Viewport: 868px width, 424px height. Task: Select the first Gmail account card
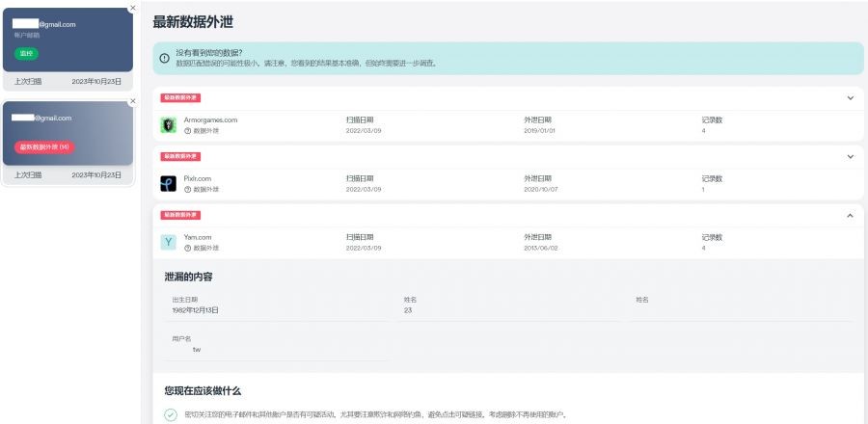click(68, 39)
